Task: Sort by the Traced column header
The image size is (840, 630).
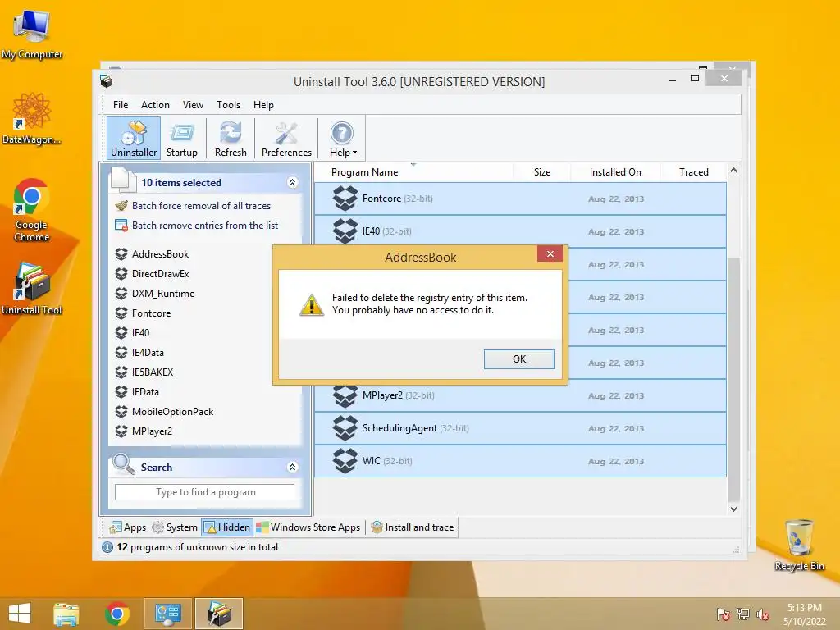Action: point(693,172)
